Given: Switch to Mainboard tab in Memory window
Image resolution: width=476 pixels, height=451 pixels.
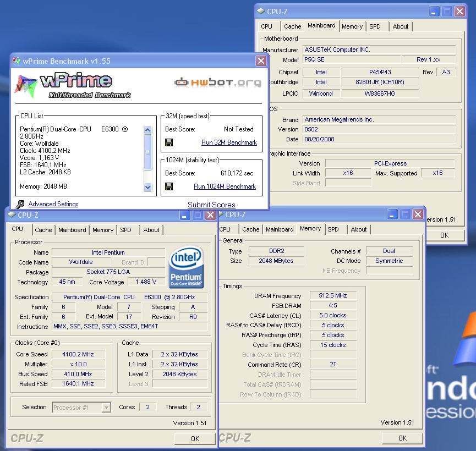Looking at the screenshot, I should pos(280,229).
